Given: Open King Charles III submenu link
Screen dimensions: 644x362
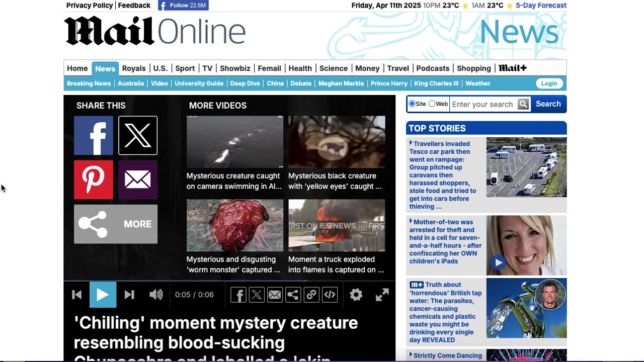Looking at the screenshot, I should coord(436,83).
